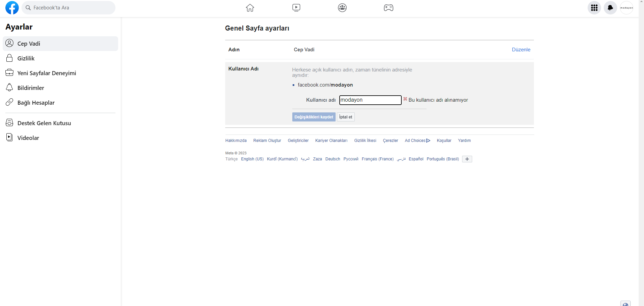Switch site language to English (US)
The height and width of the screenshot is (306, 644).
[x=252, y=159]
